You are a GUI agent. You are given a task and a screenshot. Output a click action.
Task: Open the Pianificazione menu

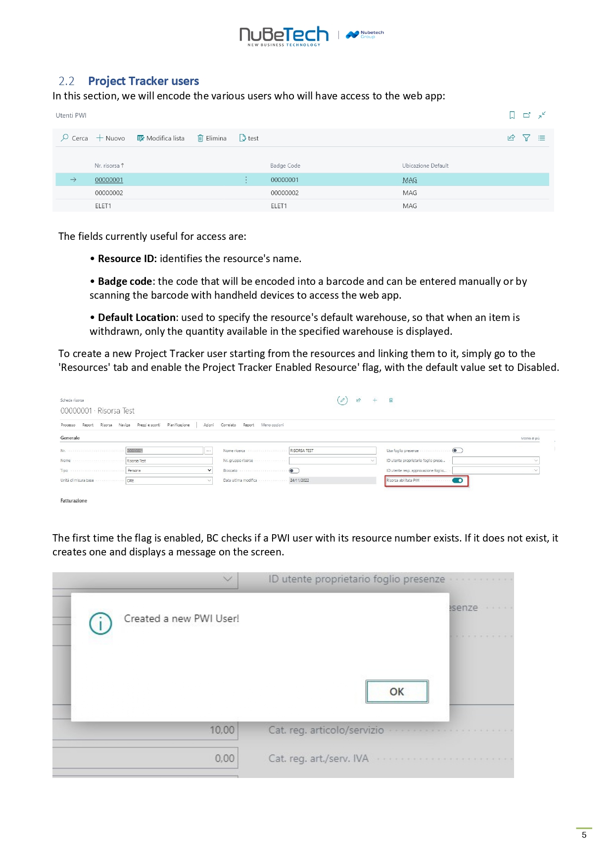[x=178, y=425]
